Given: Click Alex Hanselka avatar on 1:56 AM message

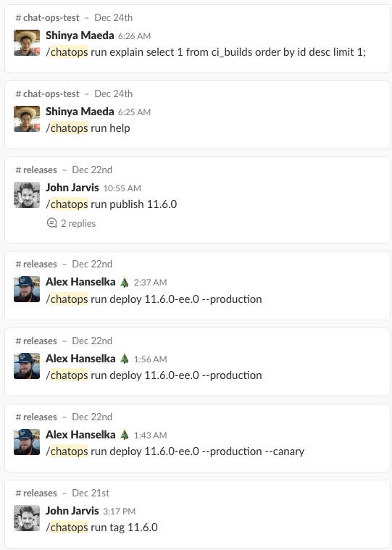Looking at the screenshot, I should click(27, 366).
